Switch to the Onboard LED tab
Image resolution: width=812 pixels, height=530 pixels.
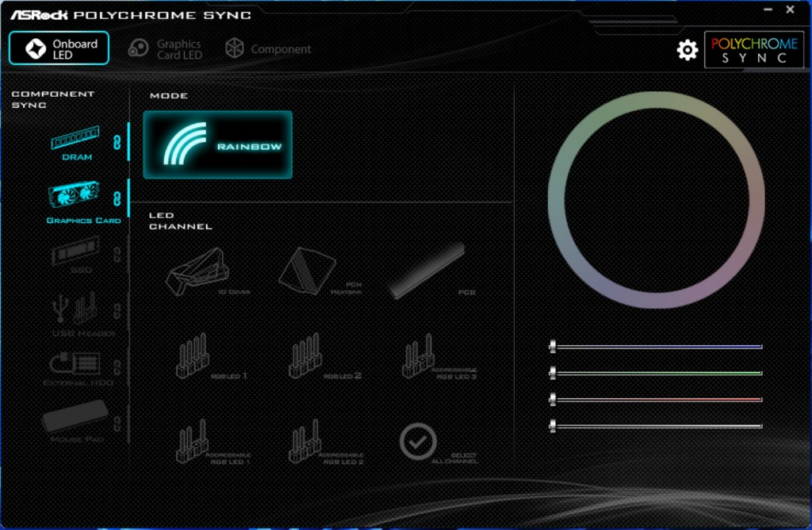[59, 48]
